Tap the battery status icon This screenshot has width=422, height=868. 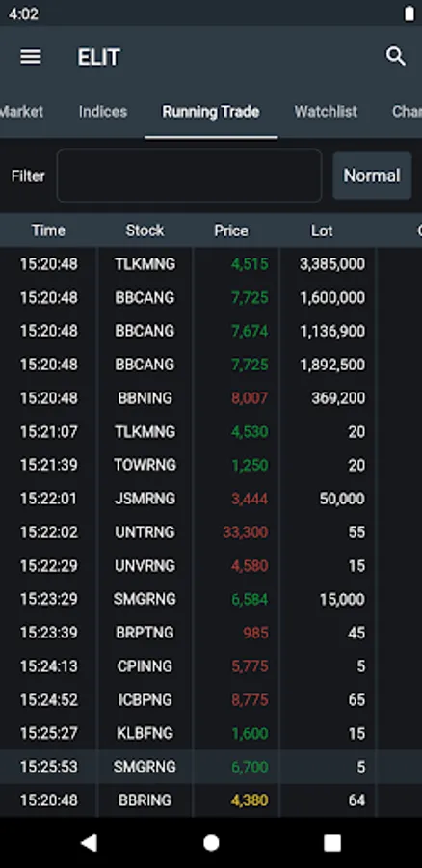point(409,14)
